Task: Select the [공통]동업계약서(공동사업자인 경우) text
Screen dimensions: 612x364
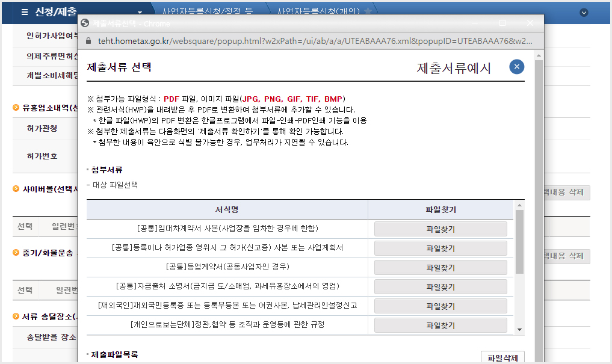Action: 227,267
